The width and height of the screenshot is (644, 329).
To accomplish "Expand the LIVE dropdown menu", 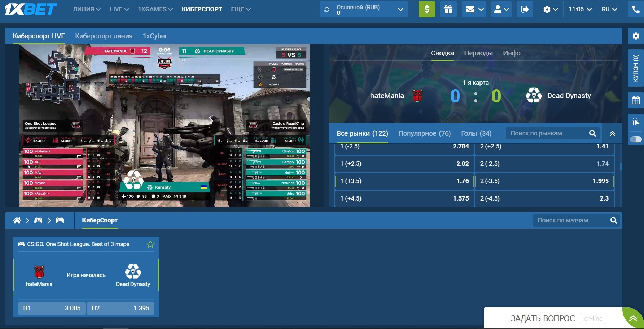I will pyautogui.click(x=119, y=9).
